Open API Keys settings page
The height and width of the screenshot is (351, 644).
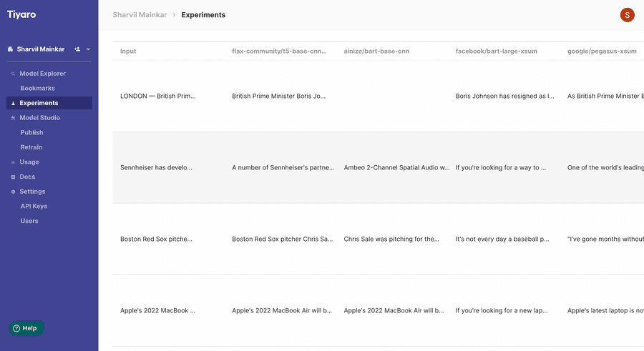pos(34,206)
